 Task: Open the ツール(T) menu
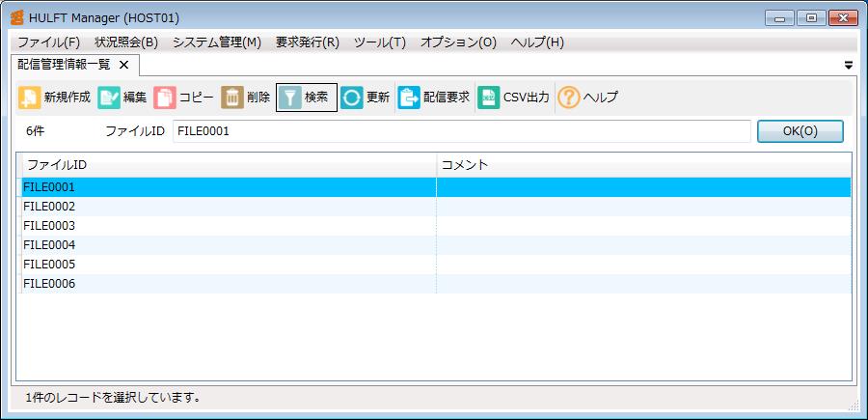click(380, 42)
